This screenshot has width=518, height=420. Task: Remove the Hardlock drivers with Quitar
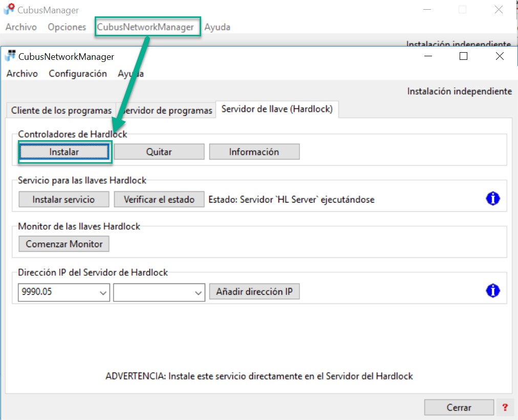159,152
